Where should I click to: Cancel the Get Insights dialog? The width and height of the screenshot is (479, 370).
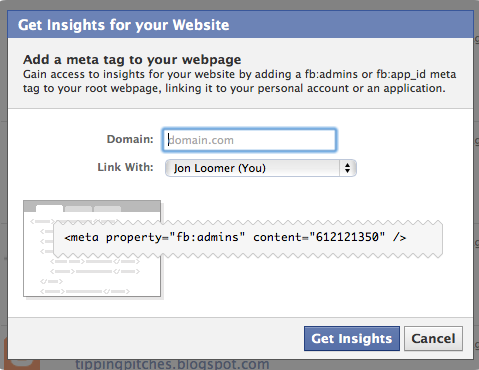pyautogui.click(x=433, y=338)
